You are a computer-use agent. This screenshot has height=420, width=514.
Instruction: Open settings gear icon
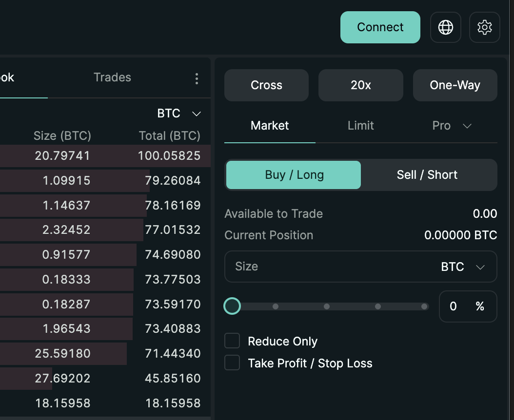click(484, 27)
